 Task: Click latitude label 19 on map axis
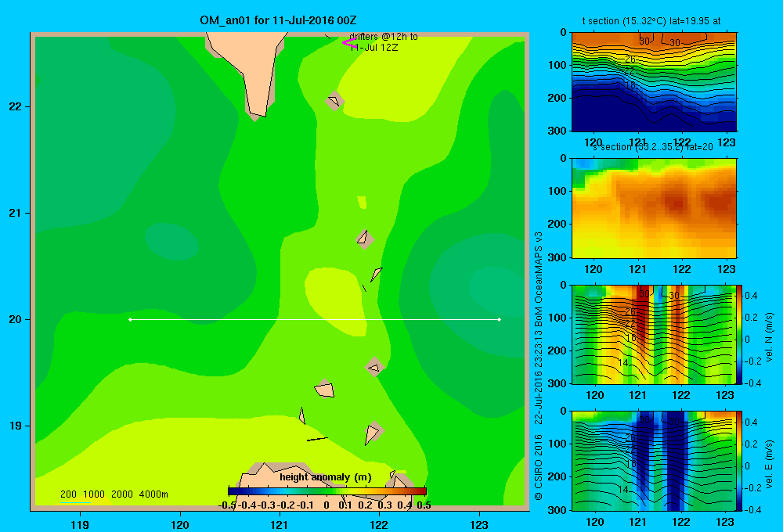click(16, 426)
